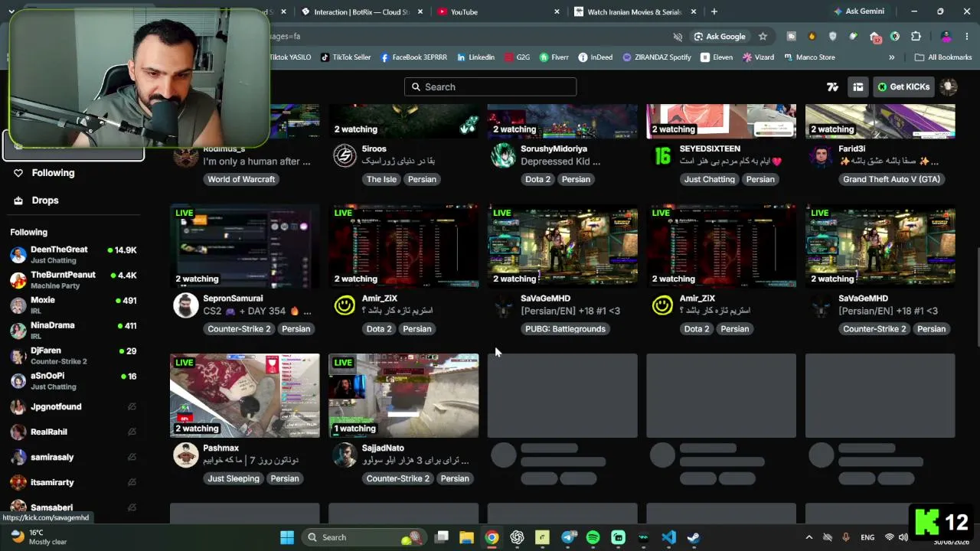Click the Get KICKs button
Screen dimensions: 980x551
click(903, 87)
